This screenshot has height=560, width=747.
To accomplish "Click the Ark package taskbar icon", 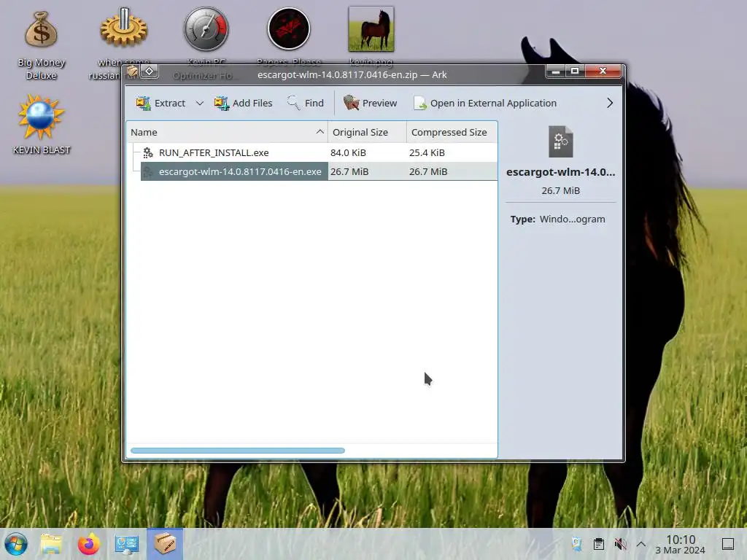I will coord(164,544).
